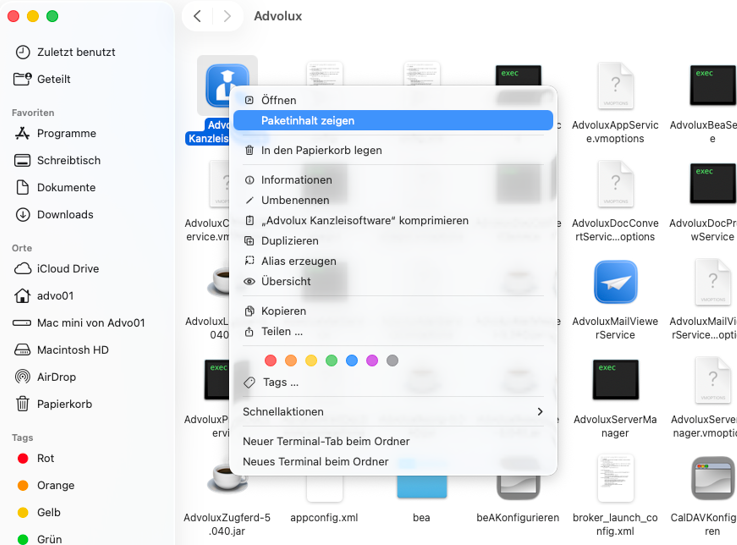
Task: Select the AdvoluxAppService.vmoptions file icon
Action: coord(615,87)
